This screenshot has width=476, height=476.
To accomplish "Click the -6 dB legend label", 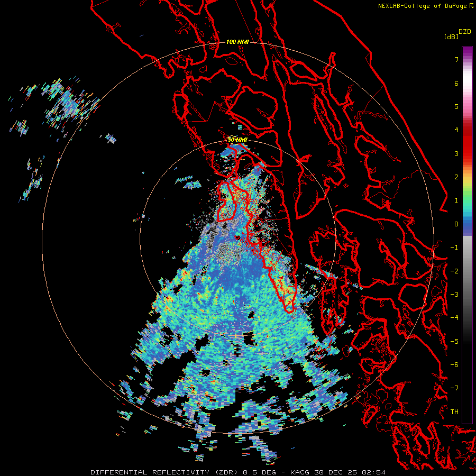I will tap(454, 365).
